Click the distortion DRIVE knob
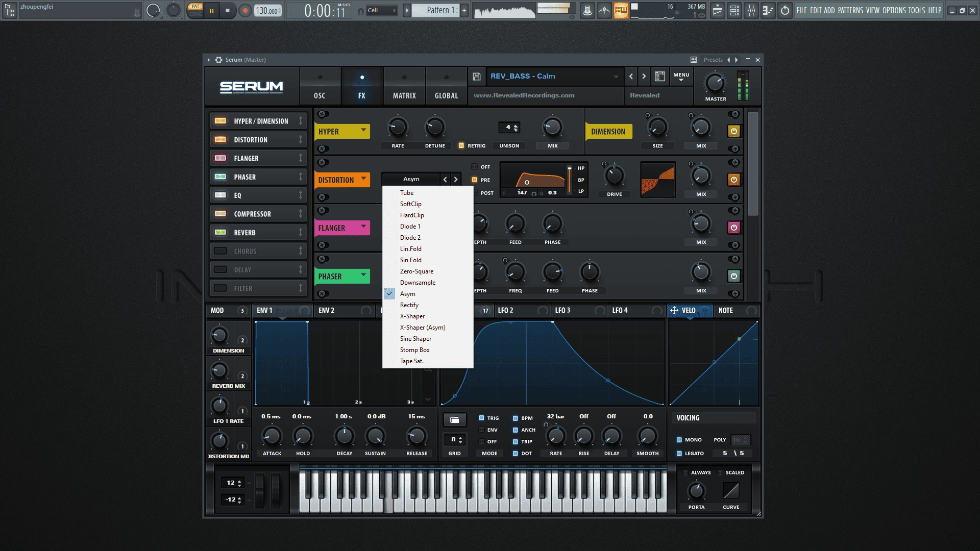This screenshot has width=980, height=551. pyautogui.click(x=614, y=176)
